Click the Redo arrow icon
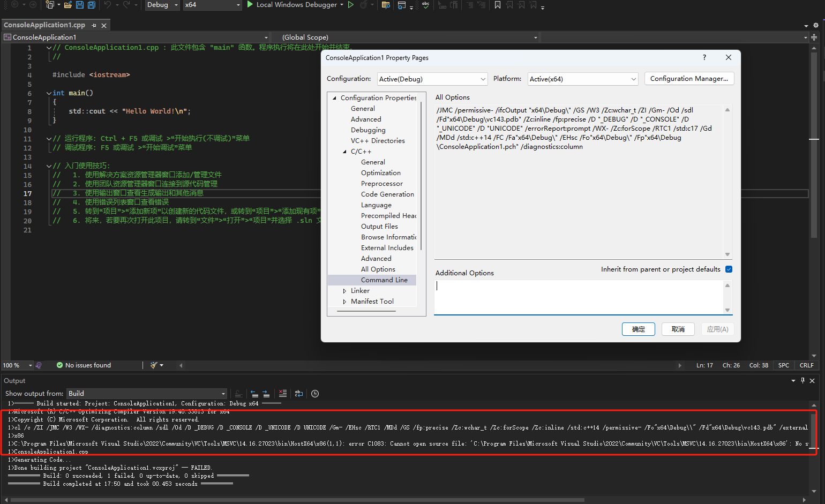The height and width of the screenshot is (504, 825). (x=126, y=5)
